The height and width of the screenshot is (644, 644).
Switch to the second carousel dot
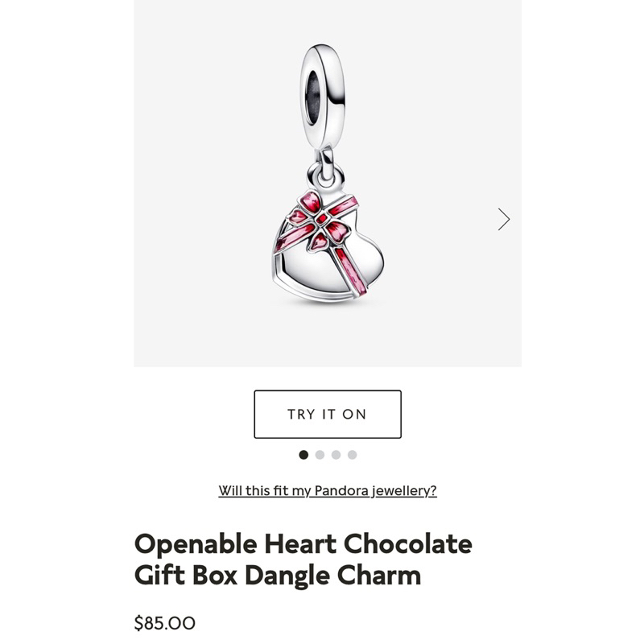(x=320, y=455)
